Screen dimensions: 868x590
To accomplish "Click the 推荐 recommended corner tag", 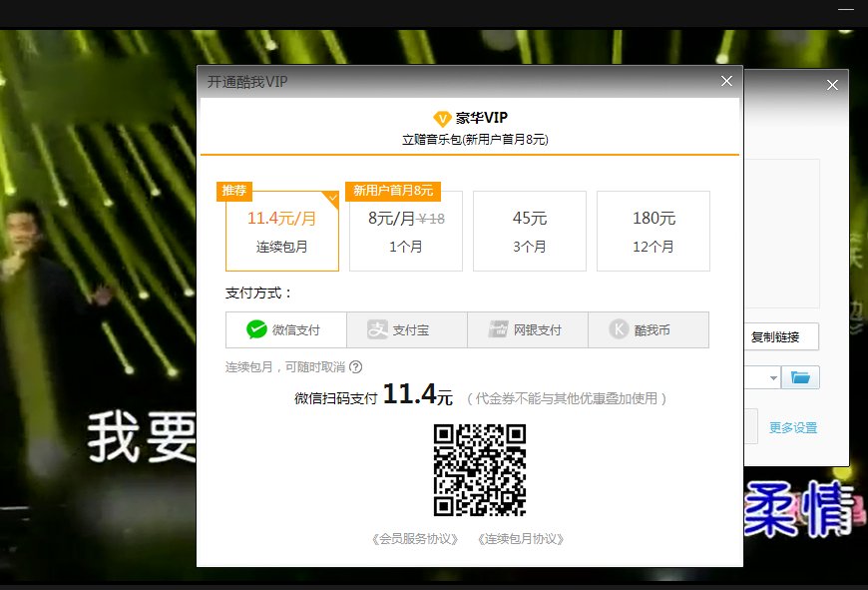I will pos(233,191).
